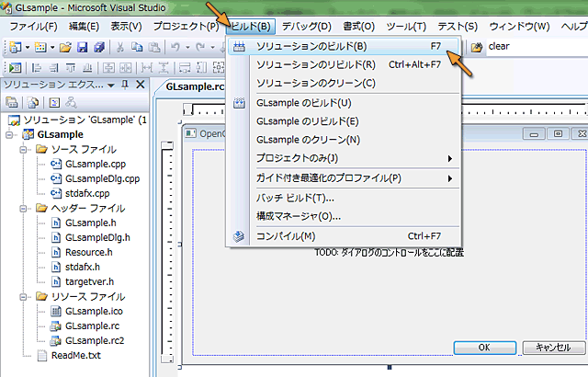Viewport: 588px width, 377px height.
Task: Collapse the ヘッダー ファイル folder
Action: (23, 208)
